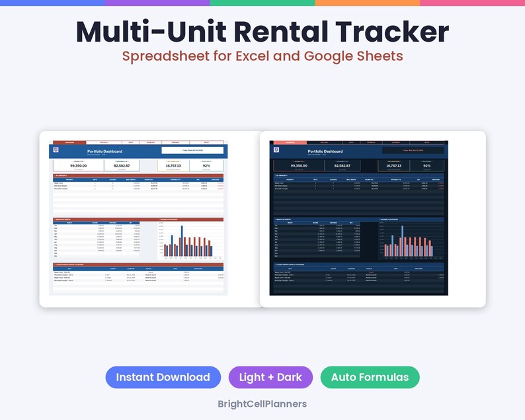The image size is (525, 420).
Task: Click the logo icon in dark dashboard header
Action: (276, 149)
